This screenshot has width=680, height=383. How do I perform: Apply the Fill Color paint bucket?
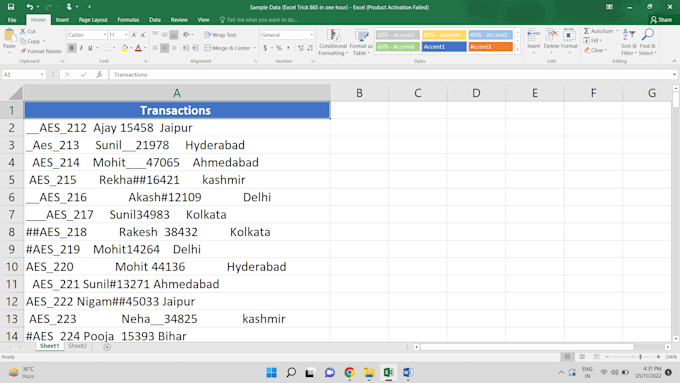click(124, 48)
